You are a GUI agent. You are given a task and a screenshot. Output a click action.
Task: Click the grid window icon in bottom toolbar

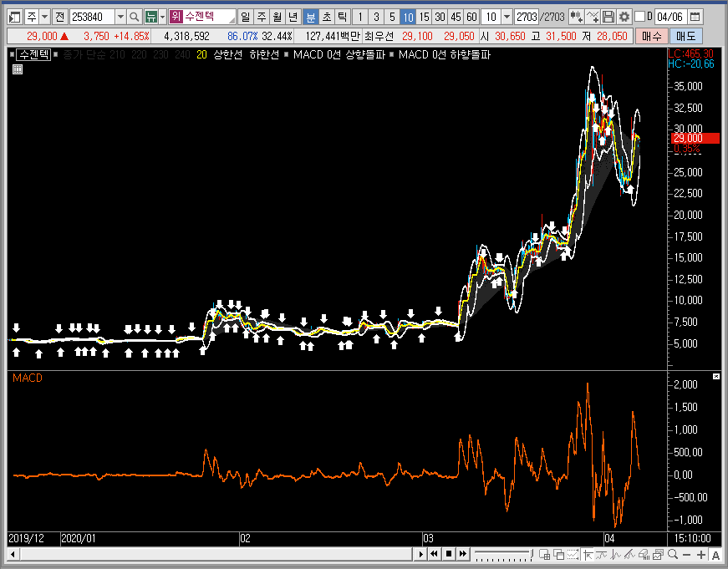click(545, 554)
